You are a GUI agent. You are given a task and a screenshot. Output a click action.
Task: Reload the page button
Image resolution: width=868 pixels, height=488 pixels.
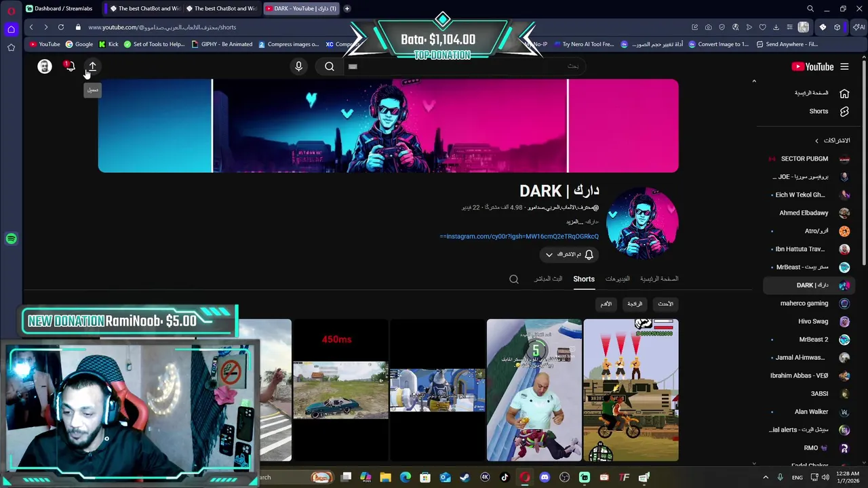point(61,27)
